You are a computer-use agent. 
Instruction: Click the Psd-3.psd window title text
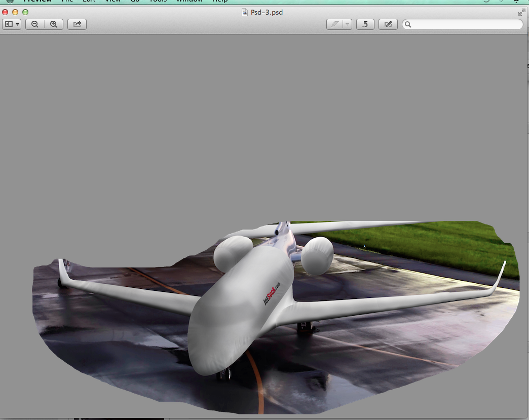point(267,12)
